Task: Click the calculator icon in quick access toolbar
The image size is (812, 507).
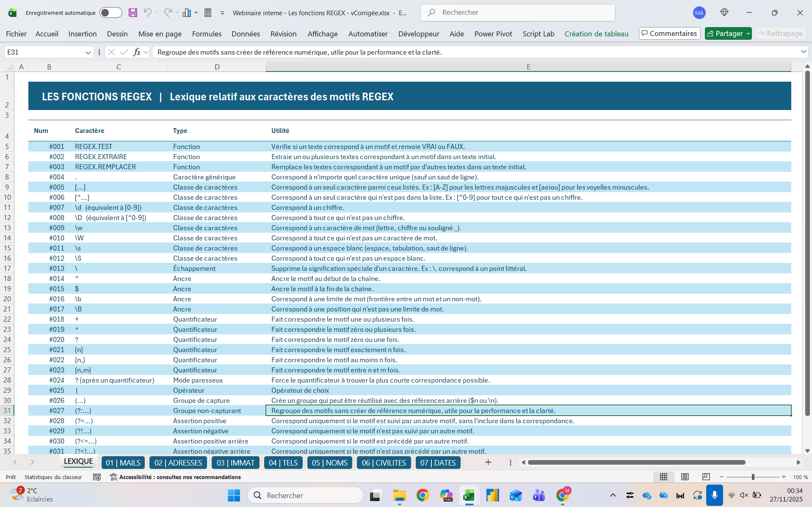Action: pos(208,13)
